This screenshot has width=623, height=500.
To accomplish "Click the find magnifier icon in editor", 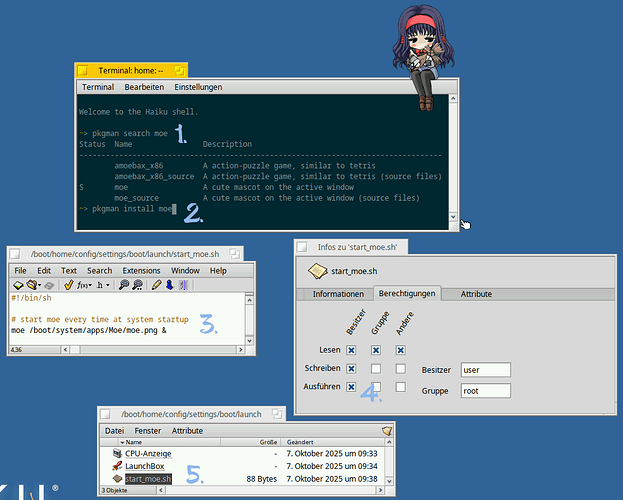I will [x=122, y=285].
